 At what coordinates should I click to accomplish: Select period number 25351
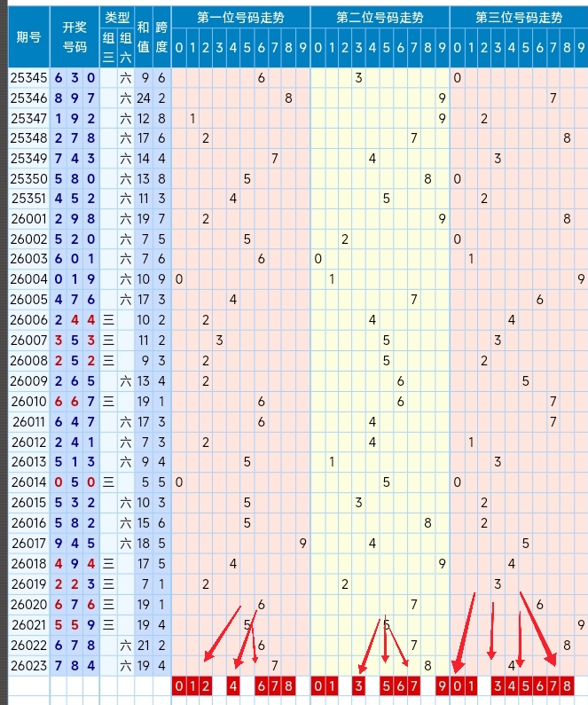click(28, 199)
